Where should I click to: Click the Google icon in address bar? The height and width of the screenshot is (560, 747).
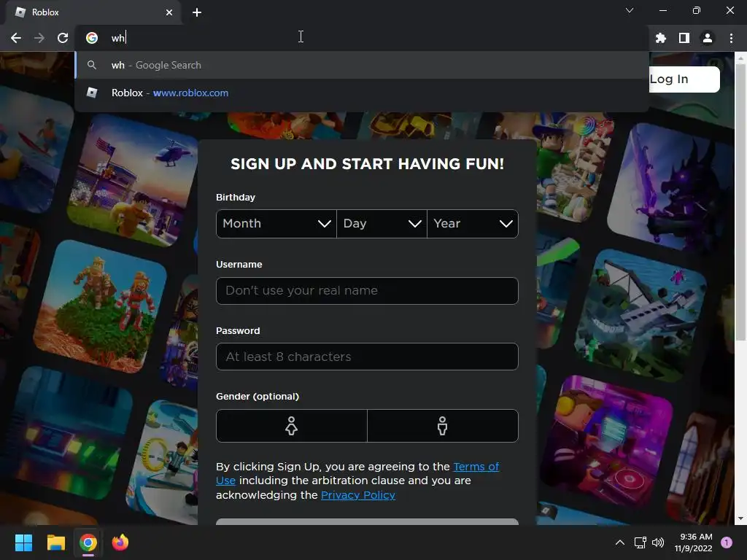click(92, 38)
